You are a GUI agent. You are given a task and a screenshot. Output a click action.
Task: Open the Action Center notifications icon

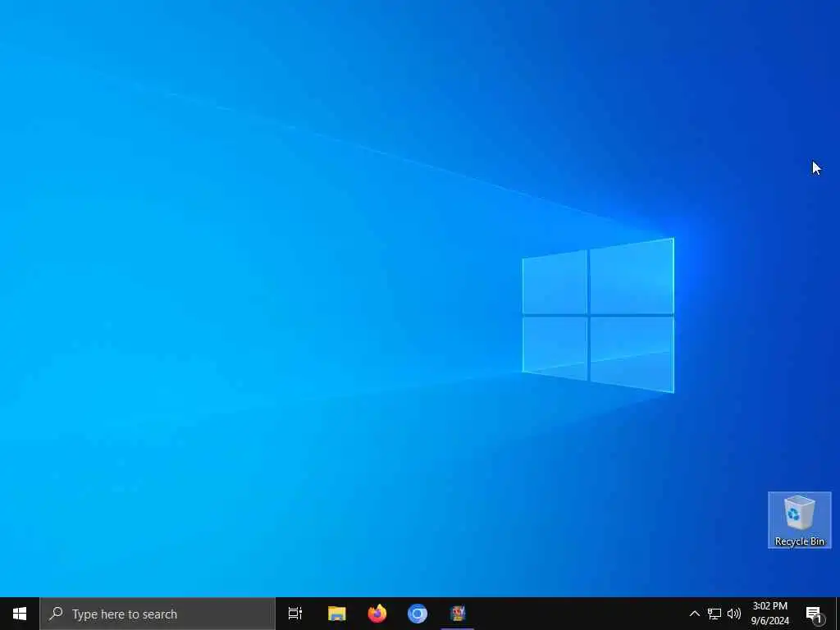coord(815,614)
